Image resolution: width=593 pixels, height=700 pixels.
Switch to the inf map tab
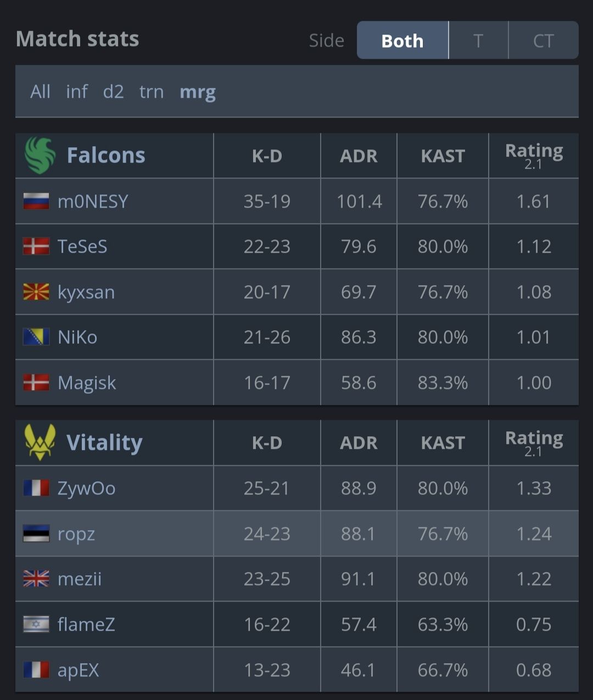tap(77, 92)
